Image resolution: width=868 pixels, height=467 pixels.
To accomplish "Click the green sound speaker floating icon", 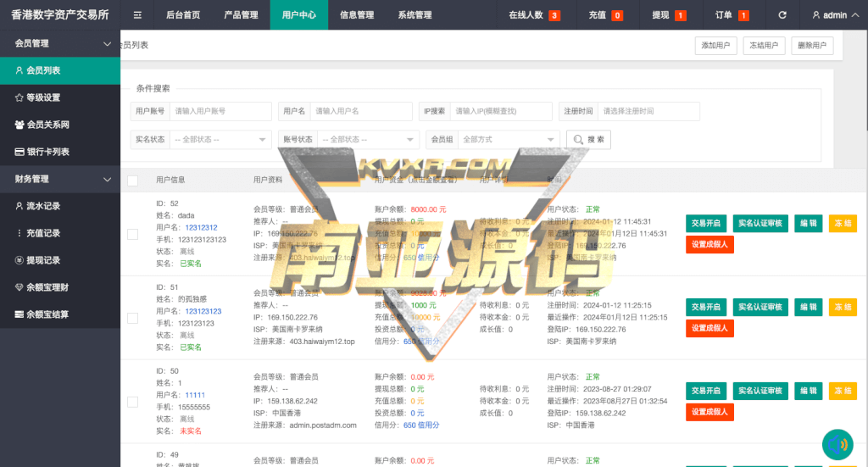I will tap(837, 444).
